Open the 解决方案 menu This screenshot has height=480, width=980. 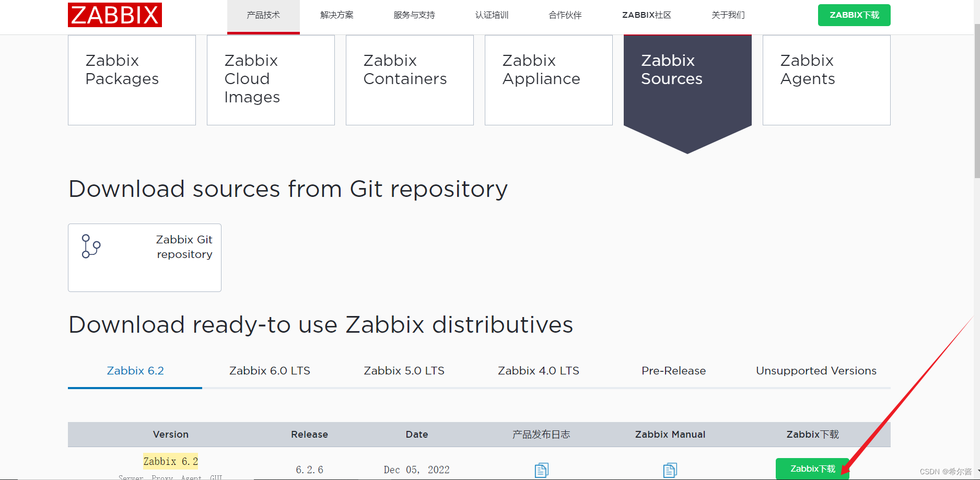(x=336, y=15)
